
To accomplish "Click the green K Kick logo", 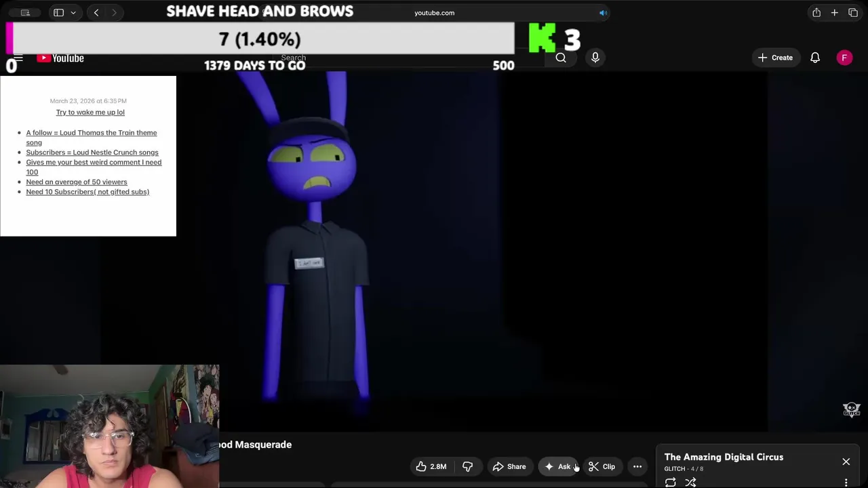I will 542,39.
